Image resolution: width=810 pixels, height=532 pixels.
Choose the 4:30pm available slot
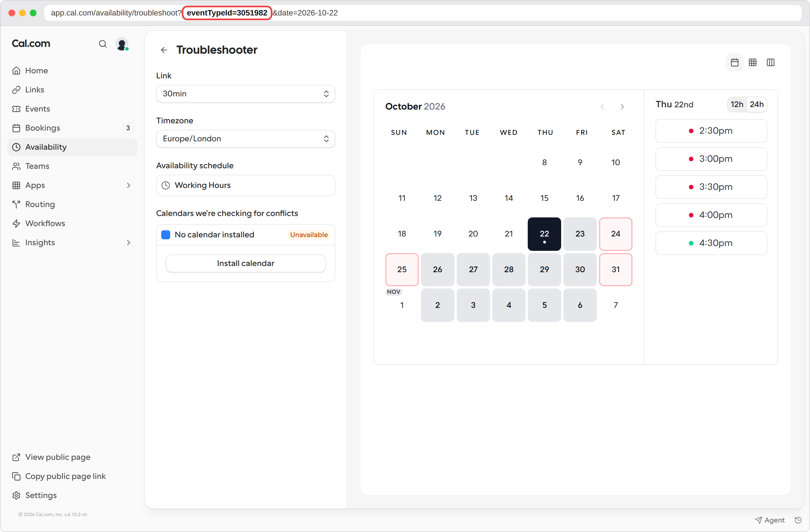711,243
